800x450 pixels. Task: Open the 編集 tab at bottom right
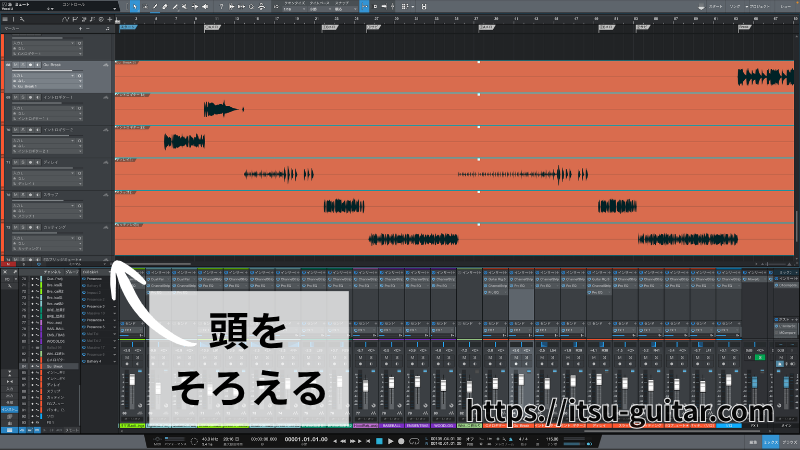pyautogui.click(x=753, y=442)
